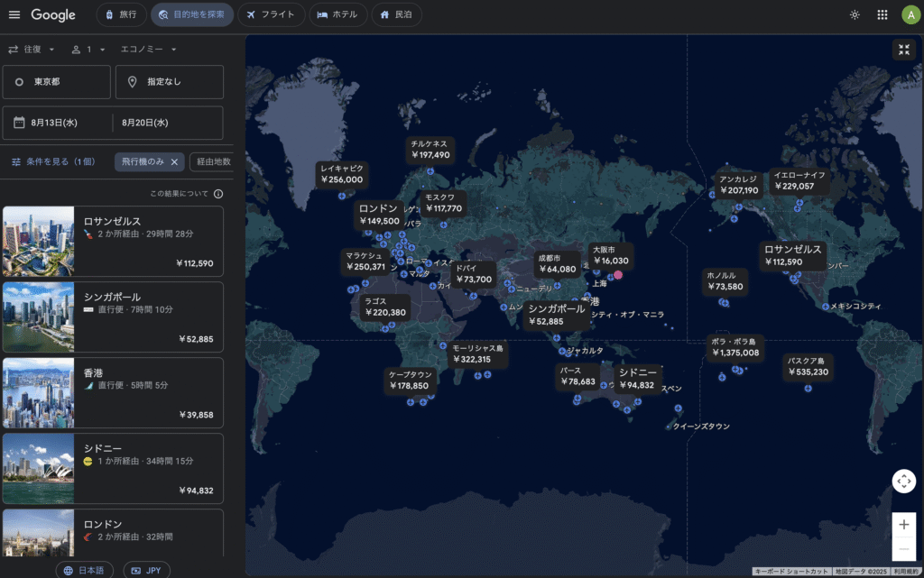
Task: Select イエローナイフ ¥229,057 map label
Action: 799,180
